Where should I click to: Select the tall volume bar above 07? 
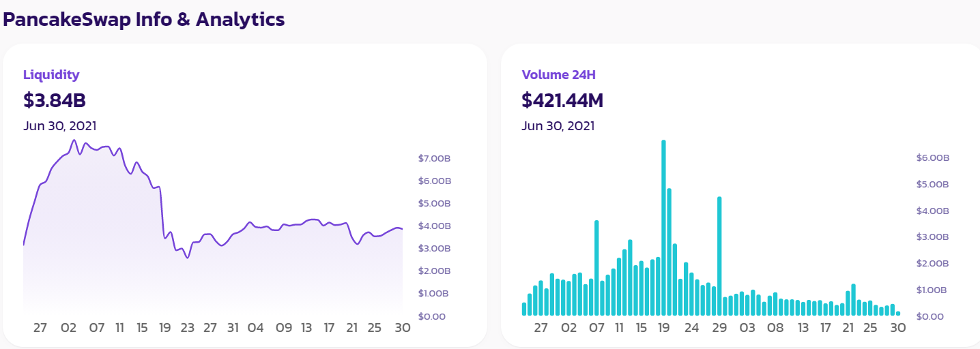click(x=596, y=268)
